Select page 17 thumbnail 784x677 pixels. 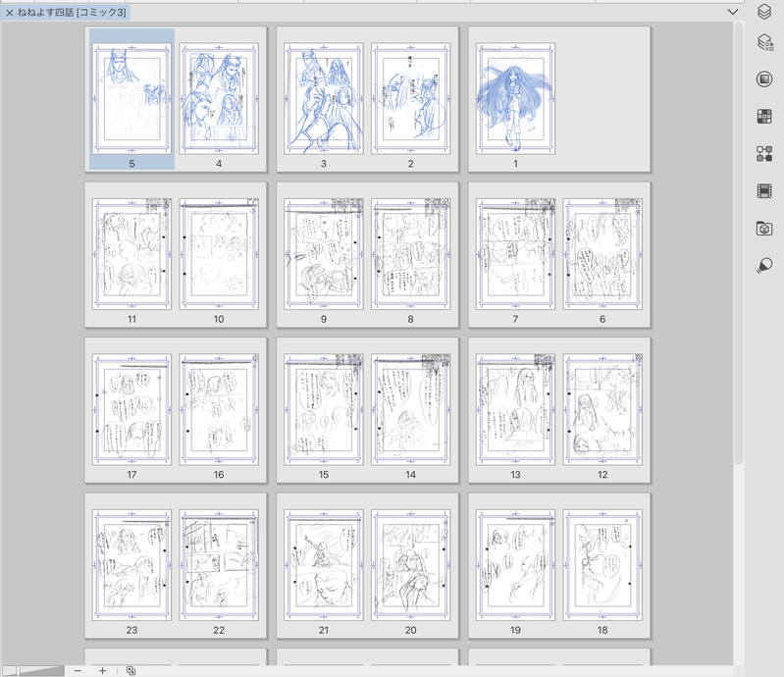131,409
